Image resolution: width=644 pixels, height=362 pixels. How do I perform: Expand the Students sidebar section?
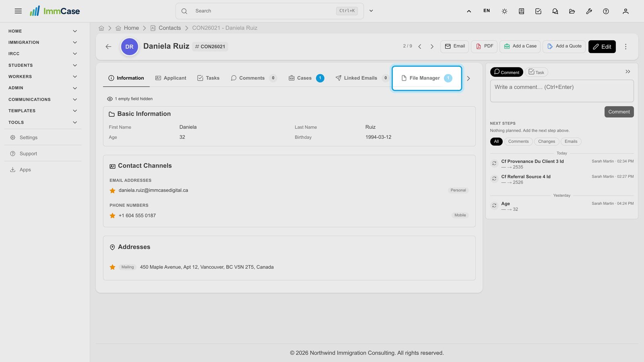(43, 65)
